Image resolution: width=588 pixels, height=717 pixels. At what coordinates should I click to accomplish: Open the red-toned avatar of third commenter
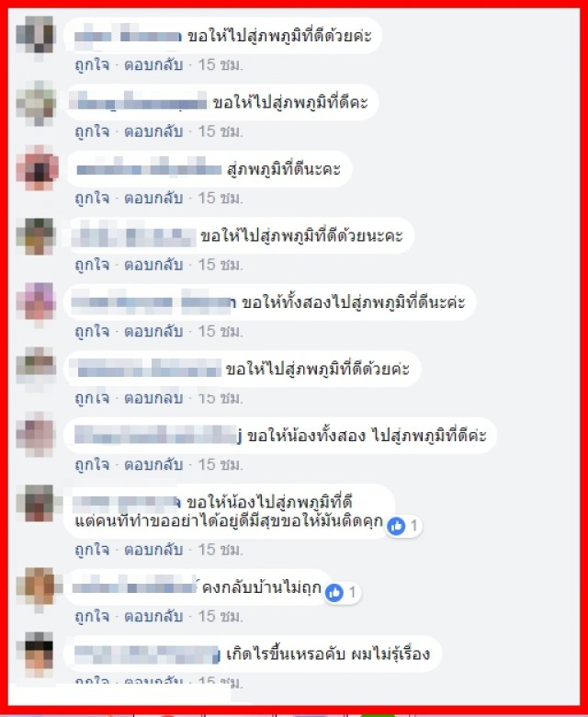[37, 168]
